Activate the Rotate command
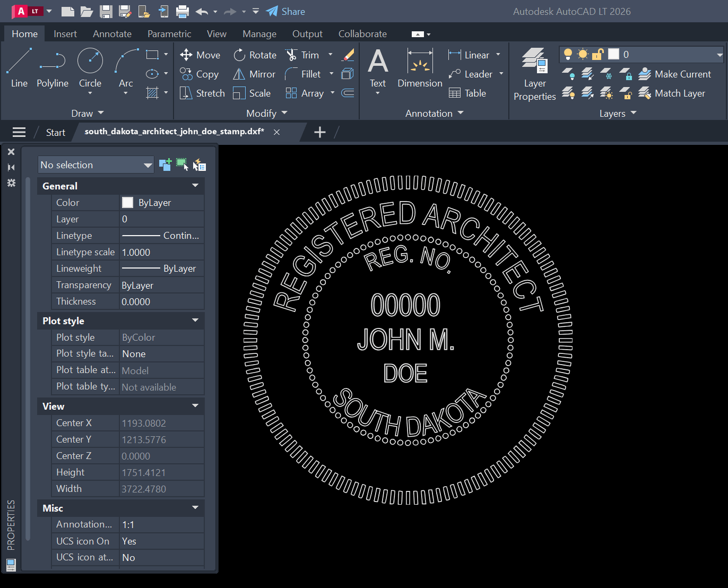This screenshot has height=588, width=728. pos(255,55)
